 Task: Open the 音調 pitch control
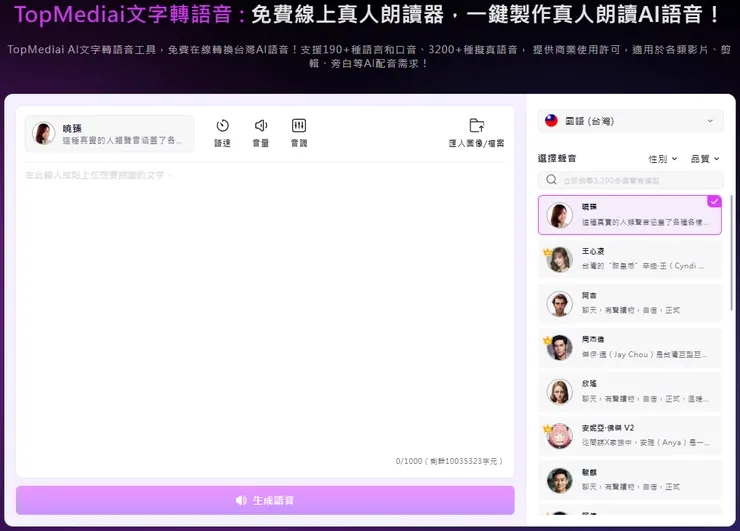click(x=299, y=133)
